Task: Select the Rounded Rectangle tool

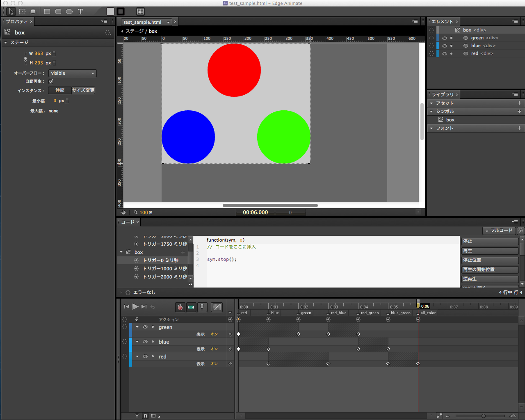Action: 58,11
